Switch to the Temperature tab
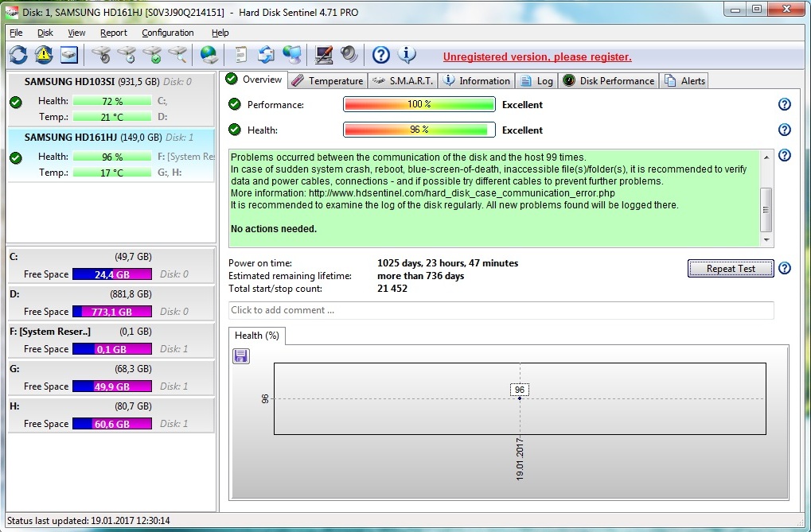This screenshot has height=532, width=811. (327, 80)
